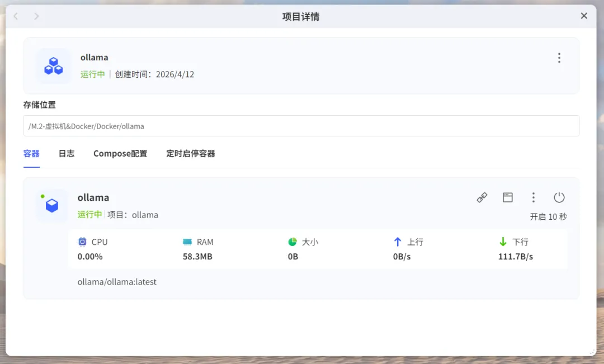Screen dimensions: 604x364
Task: Go forward with the right arrow
Action: click(36, 16)
